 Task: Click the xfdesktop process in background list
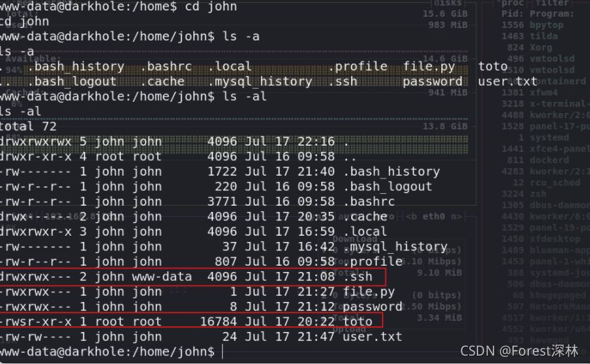pyautogui.click(x=554, y=239)
